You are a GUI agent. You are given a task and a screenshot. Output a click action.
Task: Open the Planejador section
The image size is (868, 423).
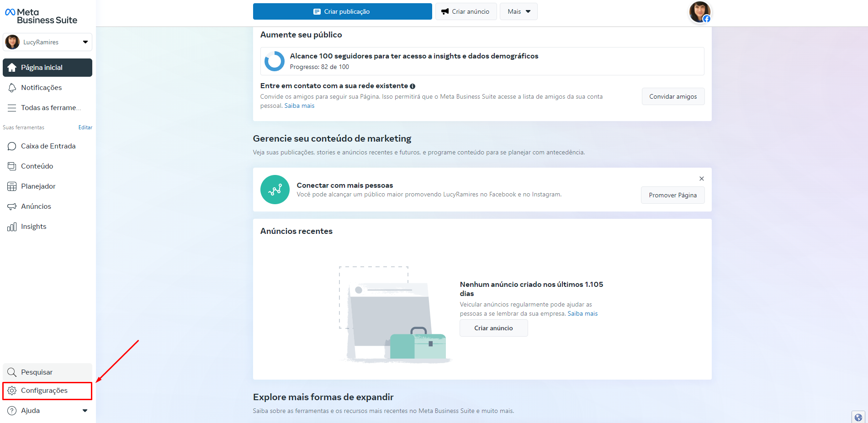(x=48, y=186)
